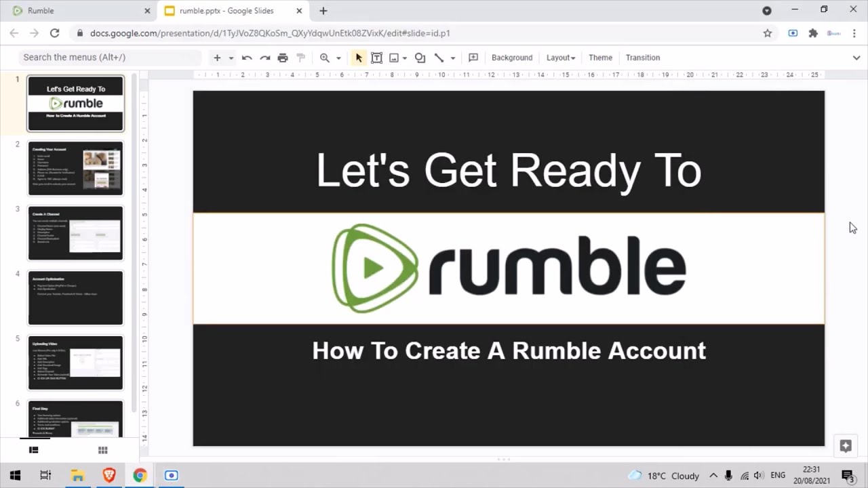Viewport: 868px width, 488px height.
Task: Open the Windows Start menu
Action: pos(15,476)
